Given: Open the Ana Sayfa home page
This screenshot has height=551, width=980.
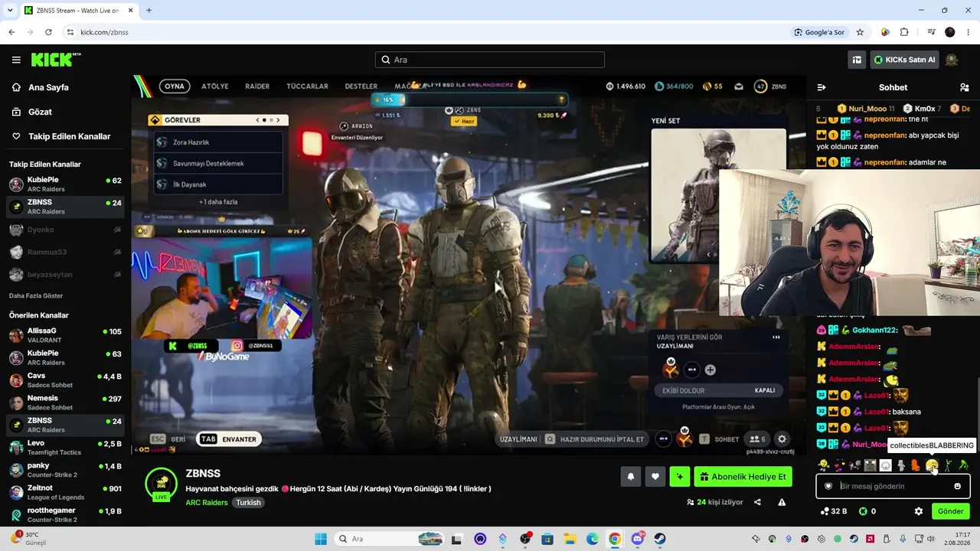Looking at the screenshot, I should tap(48, 87).
